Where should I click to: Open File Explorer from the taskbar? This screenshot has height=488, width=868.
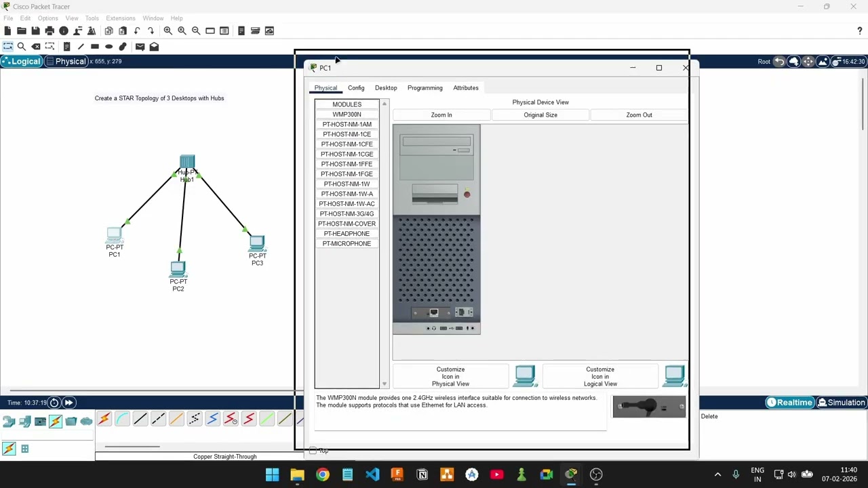297,474
